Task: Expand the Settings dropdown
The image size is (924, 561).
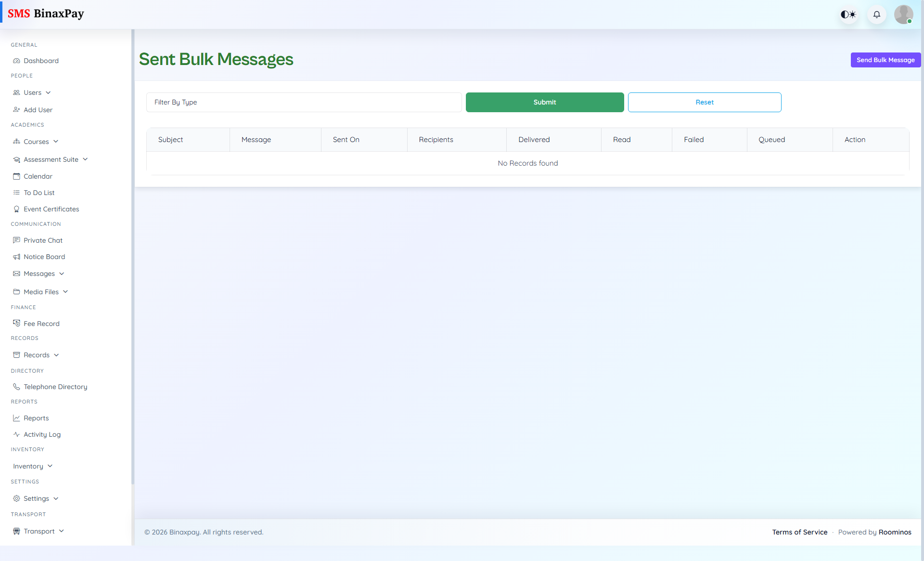Action: coord(36,498)
